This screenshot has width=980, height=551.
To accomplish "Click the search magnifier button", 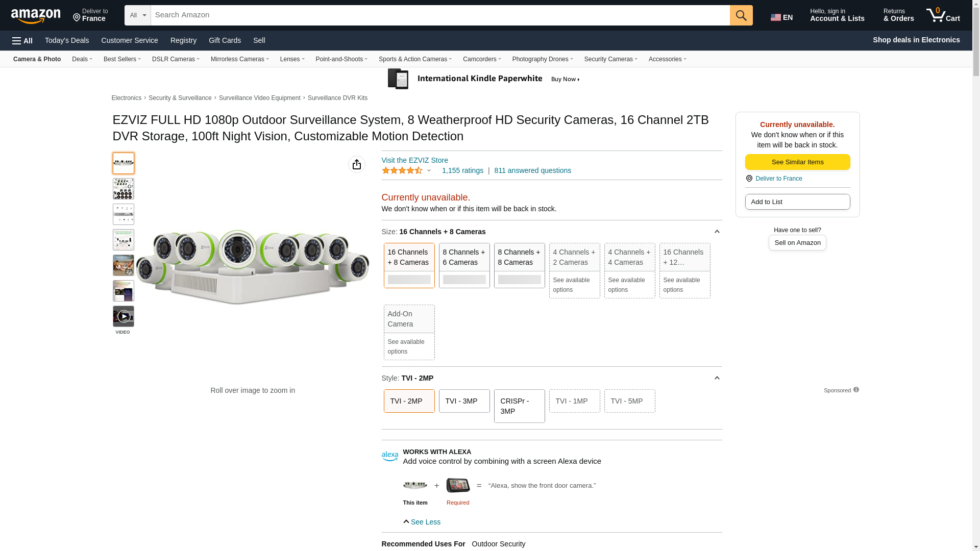I will (741, 15).
